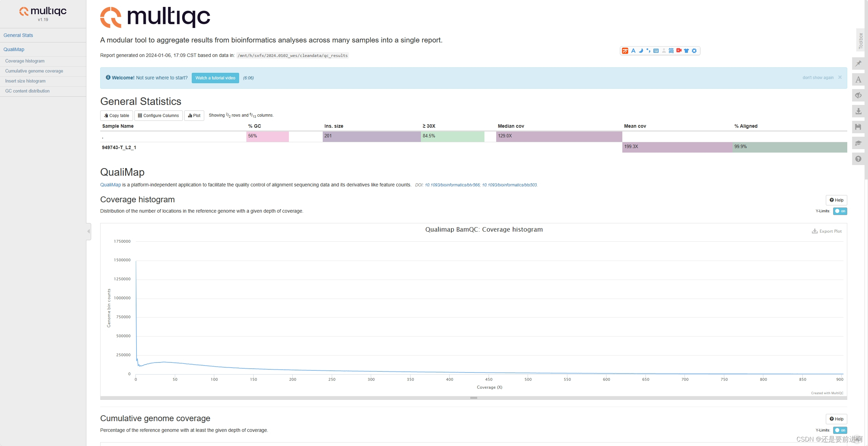Open the Save Settings floppy icon
Viewport: 868px width, 446px height.
click(x=858, y=127)
